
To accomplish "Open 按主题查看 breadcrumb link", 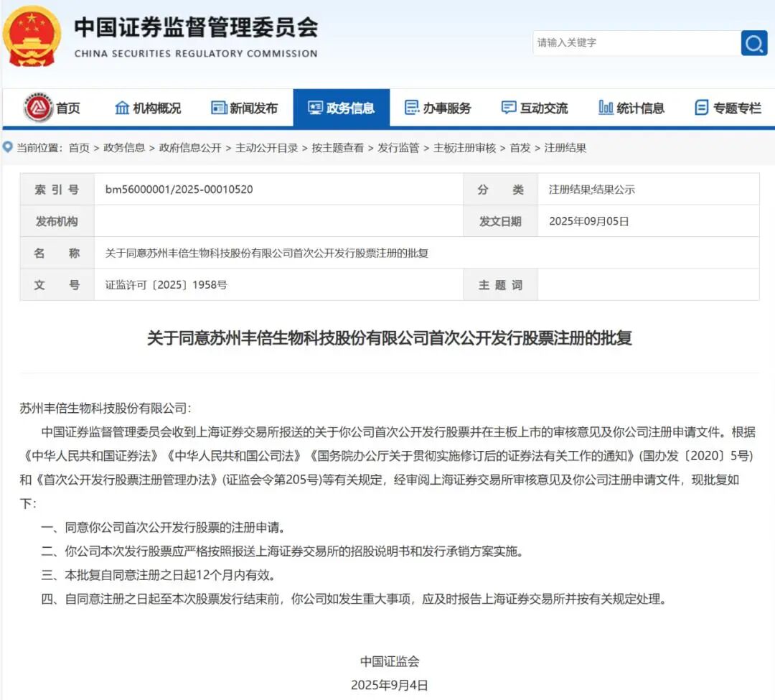I will 337,148.
